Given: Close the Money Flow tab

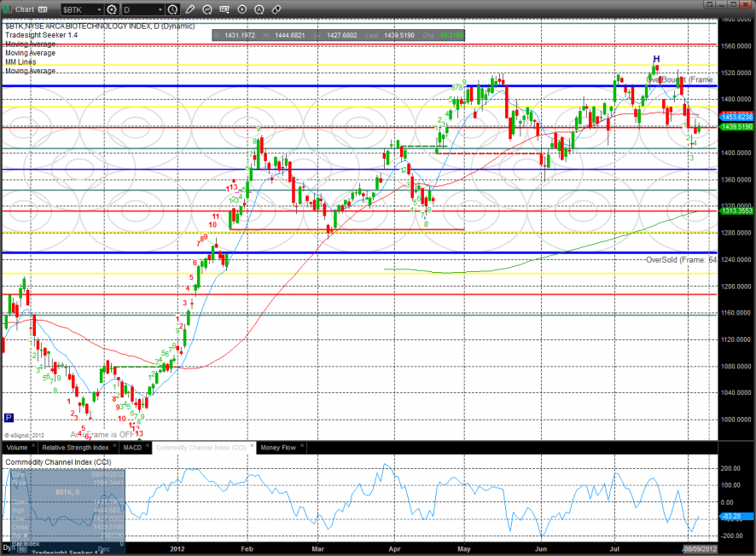Looking at the screenshot, I should click(300, 447).
